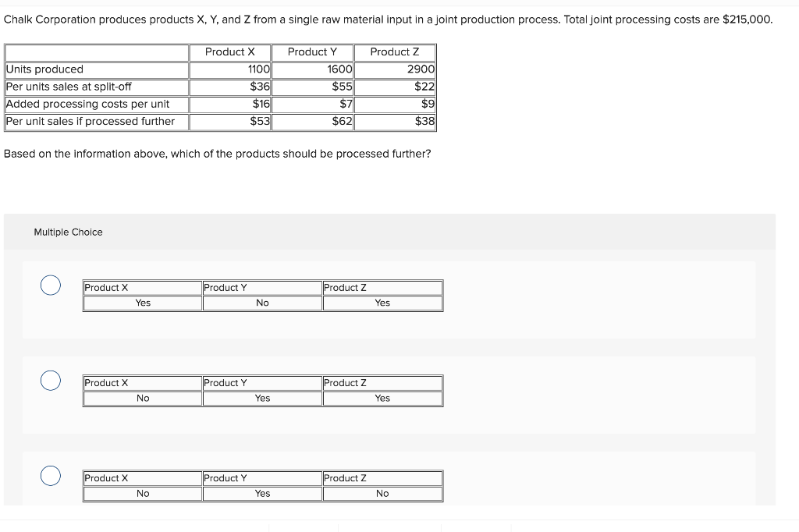
Task: Click the $53 processed further price
Action: [260, 121]
